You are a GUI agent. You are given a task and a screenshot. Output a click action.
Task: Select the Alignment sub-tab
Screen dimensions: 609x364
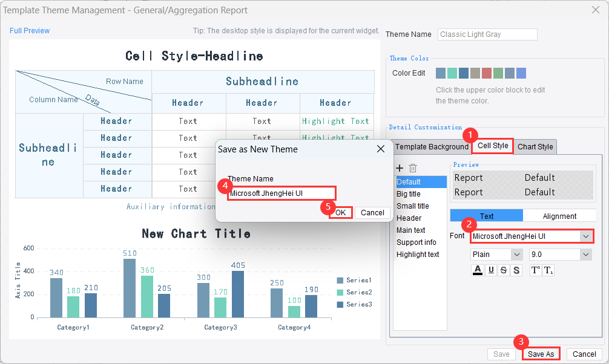559,216
